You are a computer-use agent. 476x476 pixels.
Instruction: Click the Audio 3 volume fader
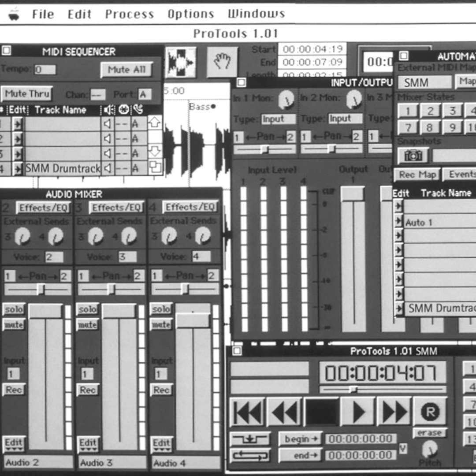[119, 311]
